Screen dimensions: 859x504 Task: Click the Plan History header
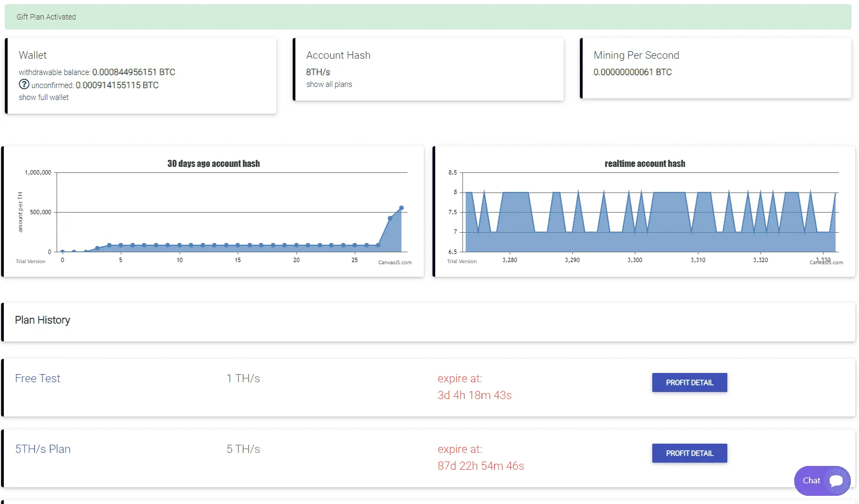pyautogui.click(x=42, y=320)
